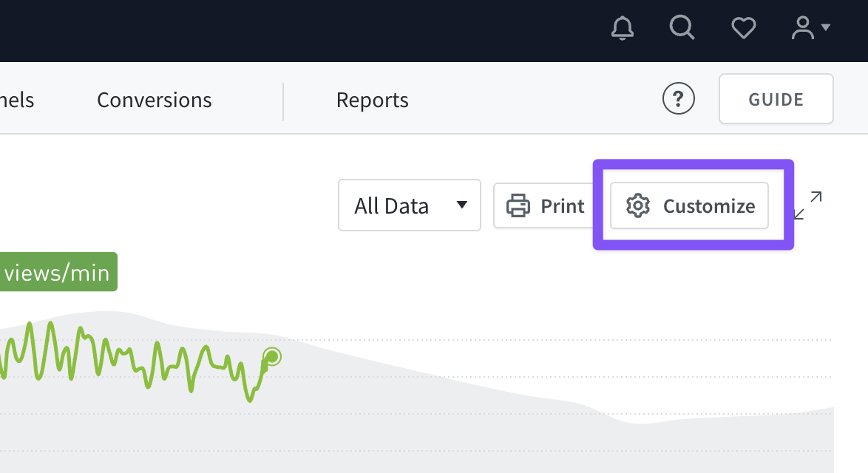The image size is (868, 473).
Task: Select the current data point marker on chart
Action: pyautogui.click(x=272, y=357)
